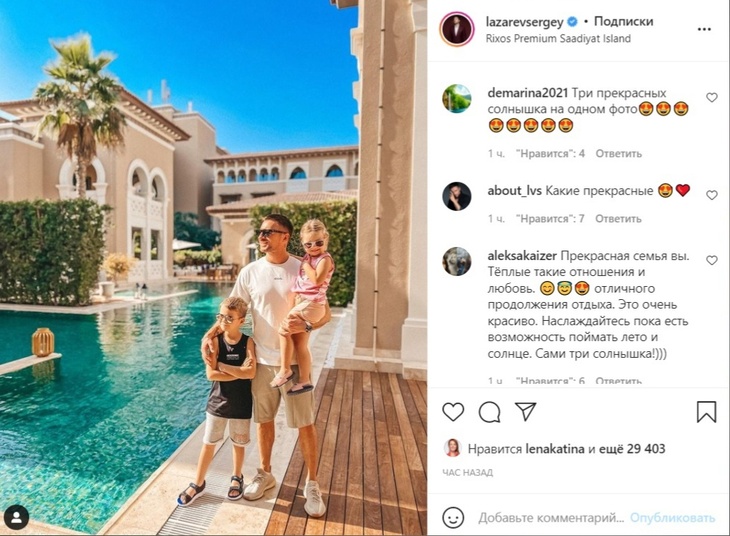Click the Опубликовать publish button

point(672,518)
